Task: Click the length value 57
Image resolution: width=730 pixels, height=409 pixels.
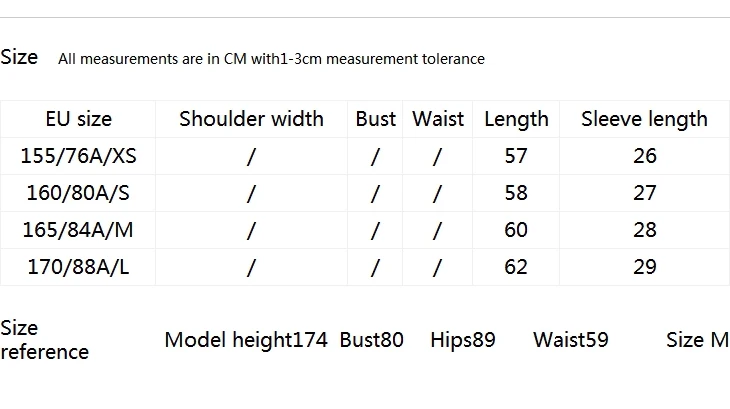Action: pos(516,156)
